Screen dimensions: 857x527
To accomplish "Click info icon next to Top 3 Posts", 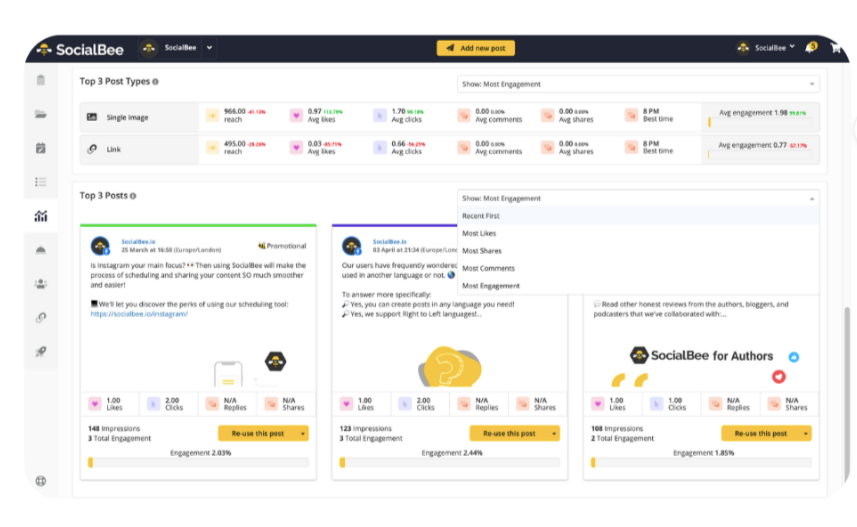I will (x=133, y=196).
